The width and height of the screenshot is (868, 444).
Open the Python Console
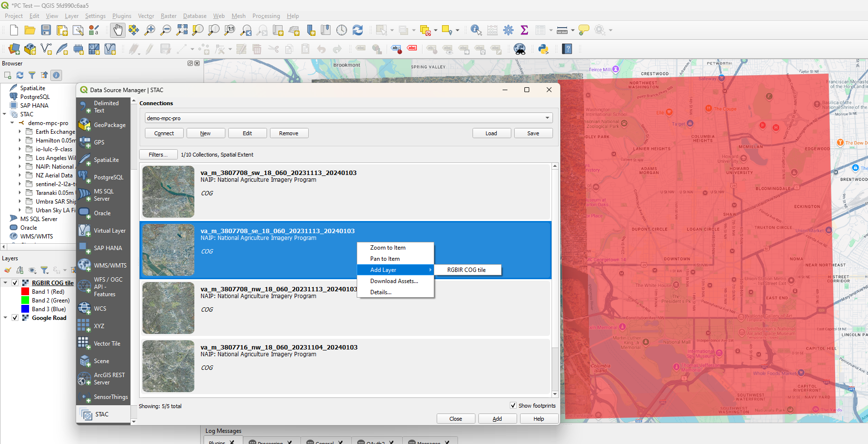pyautogui.click(x=544, y=49)
